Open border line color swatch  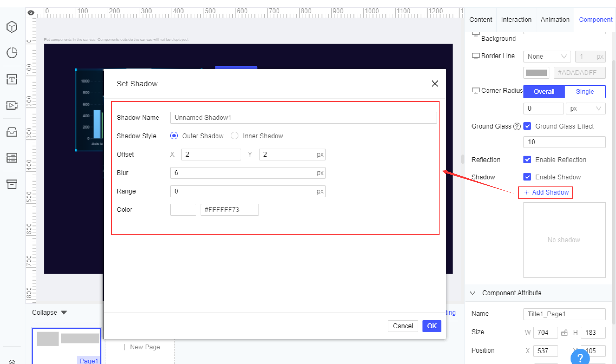point(536,73)
